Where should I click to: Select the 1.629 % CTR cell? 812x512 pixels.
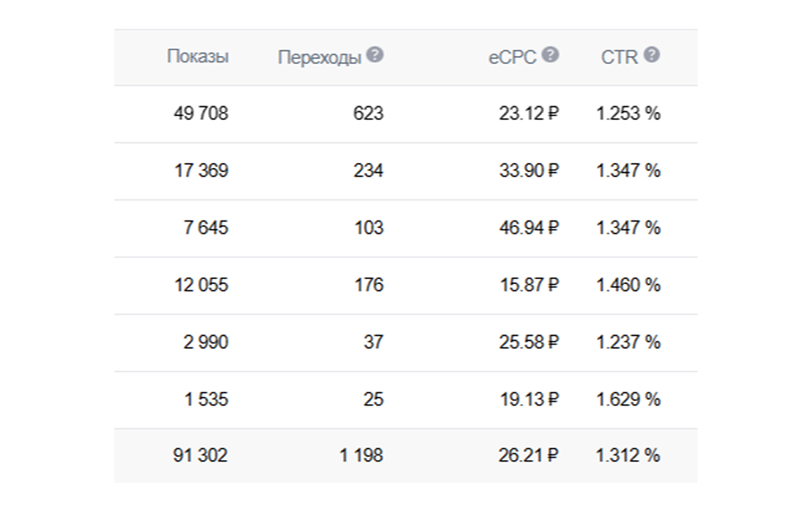point(628,400)
